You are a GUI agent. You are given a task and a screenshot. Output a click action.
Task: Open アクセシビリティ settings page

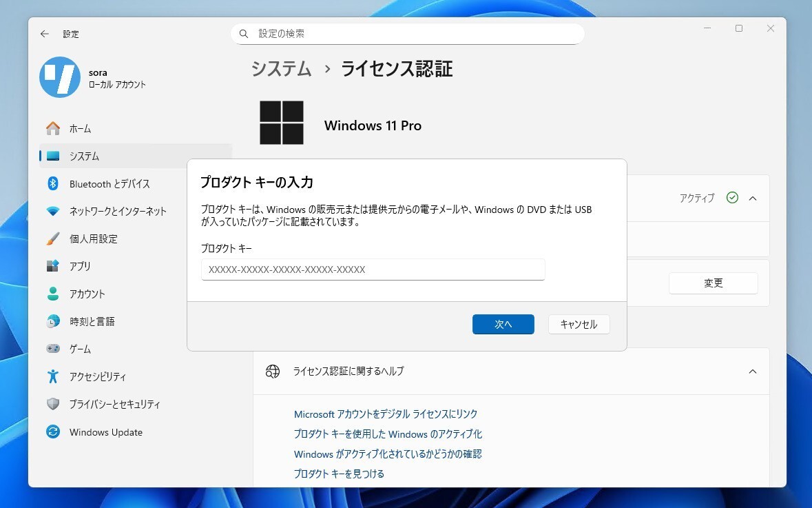click(x=136, y=376)
